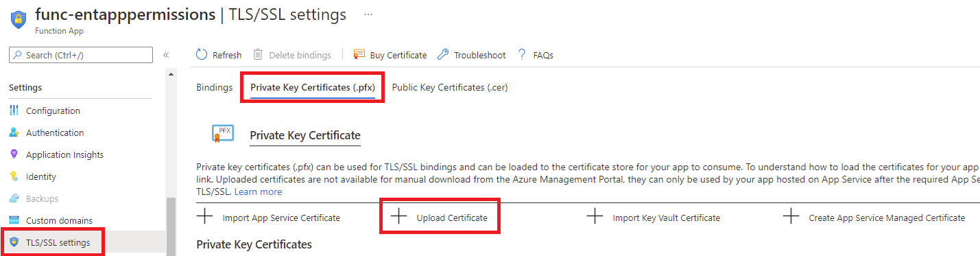
Task: Open FAQs question mark item
Action: (536, 55)
